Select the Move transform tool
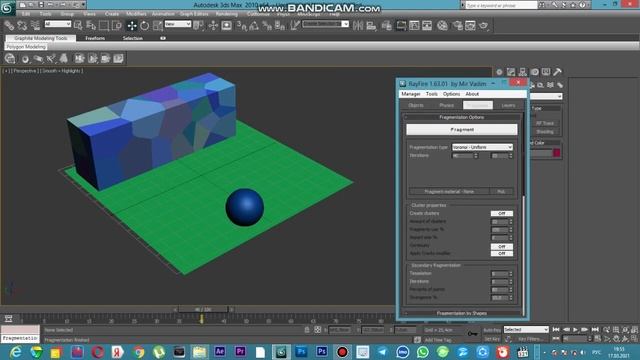This screenshot has height=360, width=640. click(131, 26)
